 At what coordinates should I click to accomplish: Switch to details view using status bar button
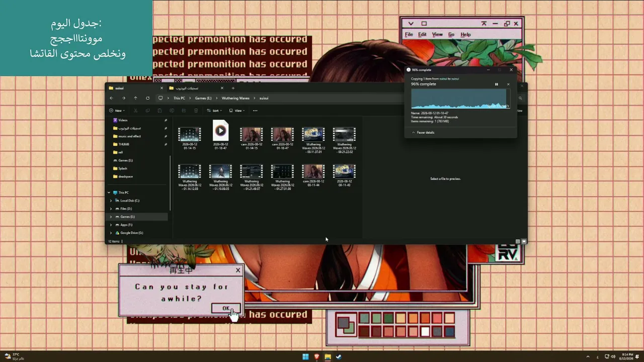pos(518,241)
